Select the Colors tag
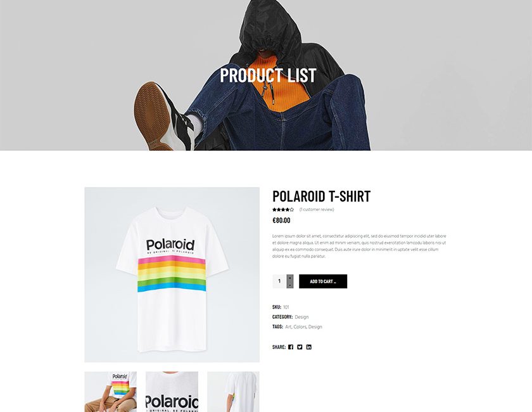 (300, 326)
